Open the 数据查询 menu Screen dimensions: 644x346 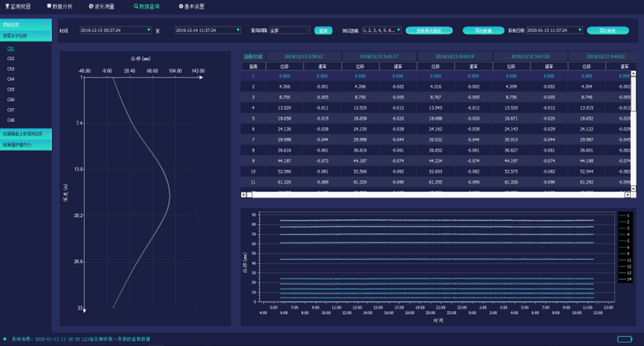(x=147, y=7)
